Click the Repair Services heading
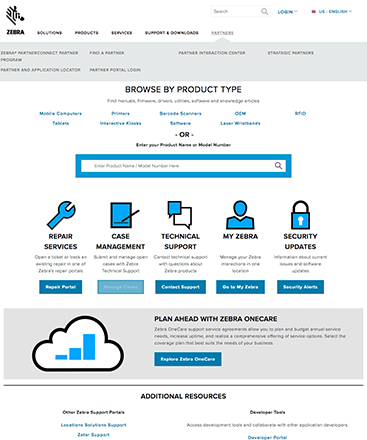This screenshot has width=367, height=440. click(60, 241)
